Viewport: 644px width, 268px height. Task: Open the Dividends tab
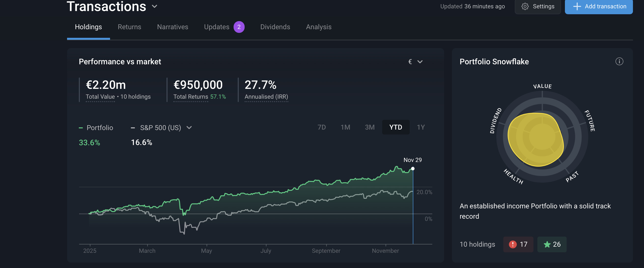pyautogui.click(x=275, y=27)
